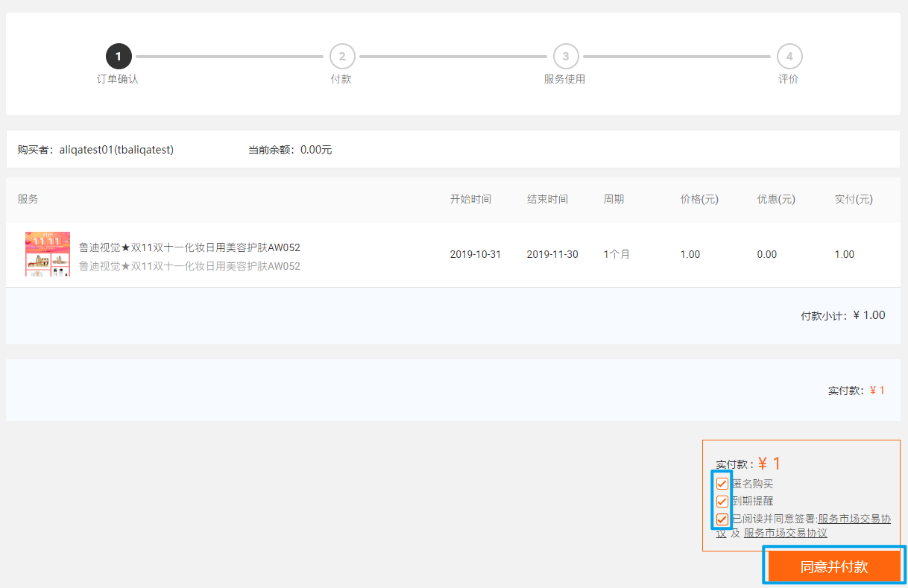Click the end date 2019-11-30
Image resolution: width=908 pixels, height=588 pixels.
click(x=552, y=254)
